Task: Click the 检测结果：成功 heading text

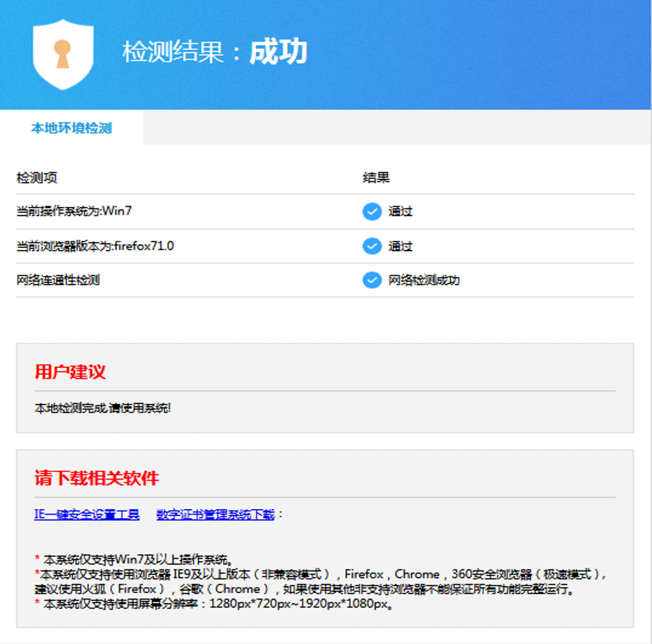Action: tap(215, 52)
